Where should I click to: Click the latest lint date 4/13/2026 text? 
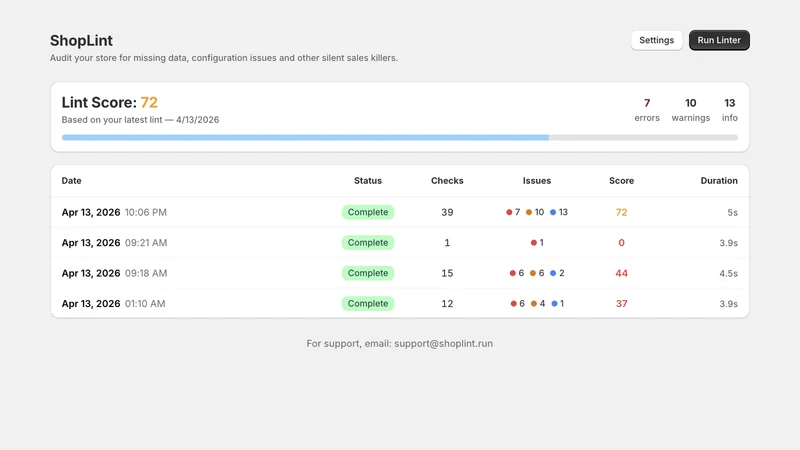[x=197, y=120]
